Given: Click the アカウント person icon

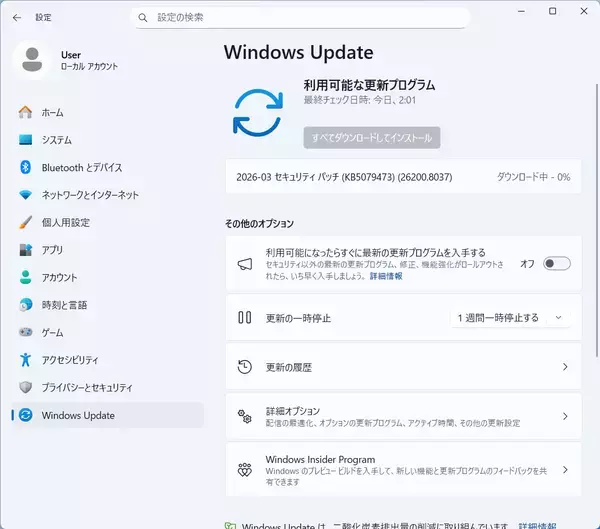Looking at the screenshot, I should (25, 277).
